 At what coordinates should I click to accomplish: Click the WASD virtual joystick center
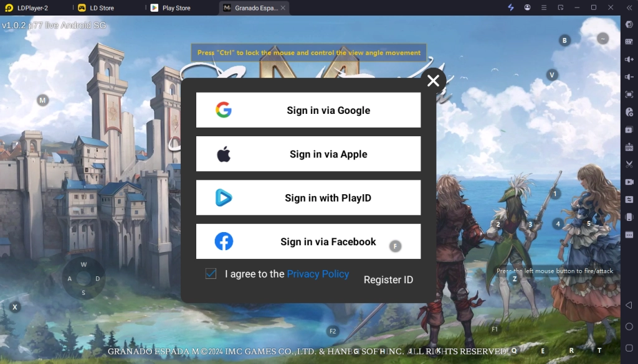(x=83, y=278)
